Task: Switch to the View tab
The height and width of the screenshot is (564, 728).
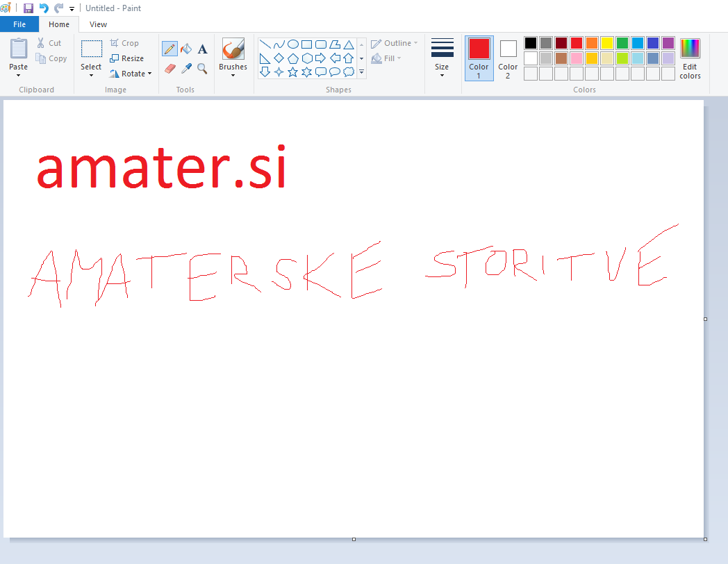Action: (x=98, y=24)
